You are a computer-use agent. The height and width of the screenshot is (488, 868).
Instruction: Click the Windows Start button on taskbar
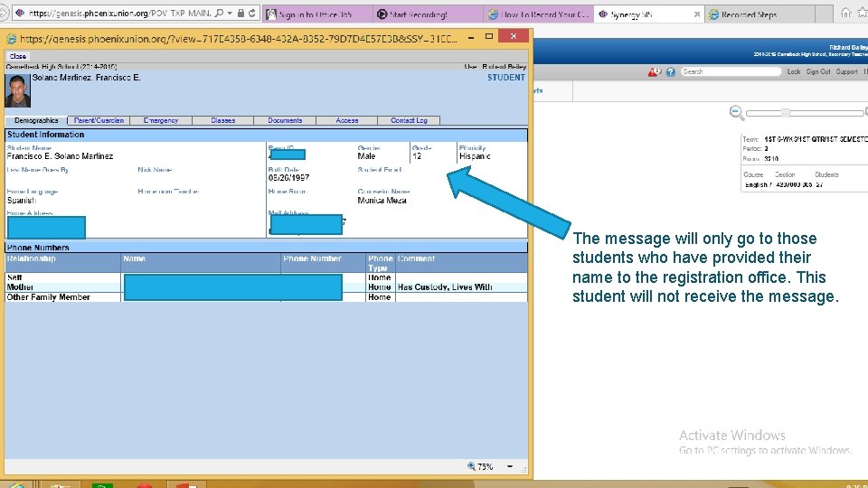click(x=16, y=485)
